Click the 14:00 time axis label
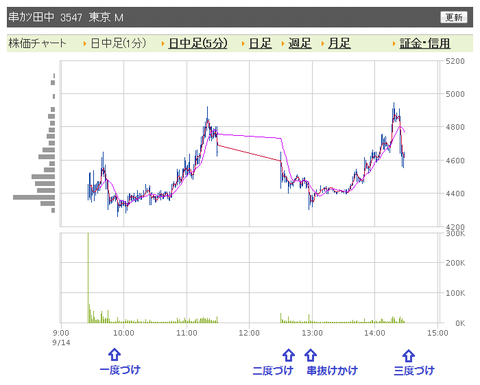 [375, 333]
